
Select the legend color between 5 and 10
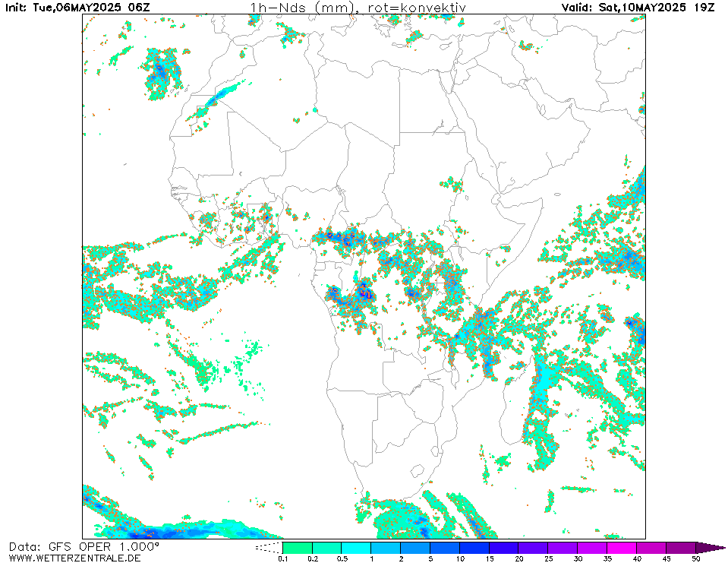(445, 548)
